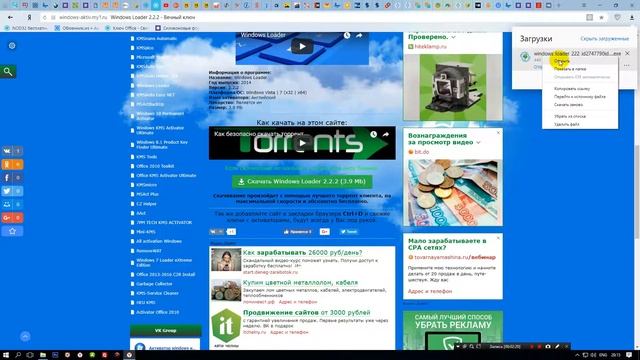Image resolution: width=640 pixels, height=360 pixels.
Task: Open three-dots menu of download item
Action: [x=627, y=65]
